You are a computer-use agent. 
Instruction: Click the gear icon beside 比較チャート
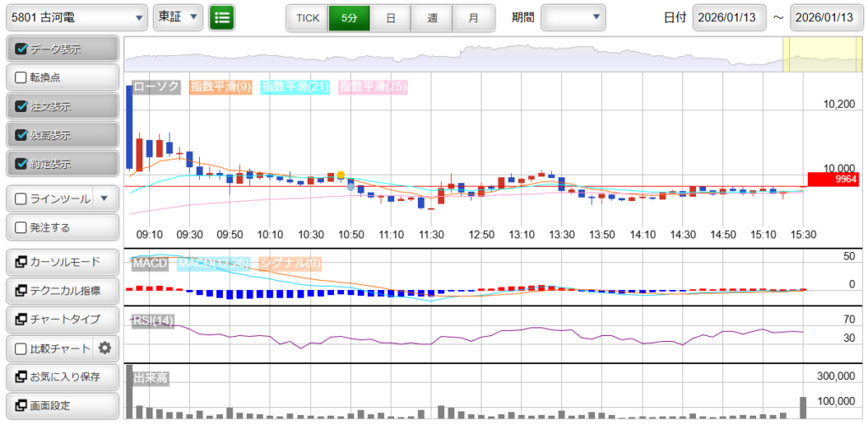tap(105, 348)
